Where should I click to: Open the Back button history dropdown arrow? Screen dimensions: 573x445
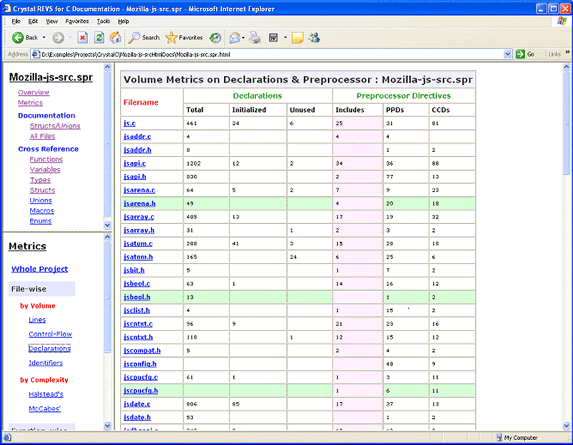point(44,37)
